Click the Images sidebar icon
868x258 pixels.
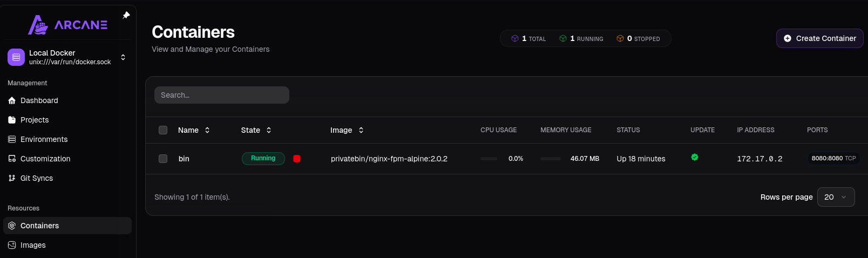click(12, 245)
